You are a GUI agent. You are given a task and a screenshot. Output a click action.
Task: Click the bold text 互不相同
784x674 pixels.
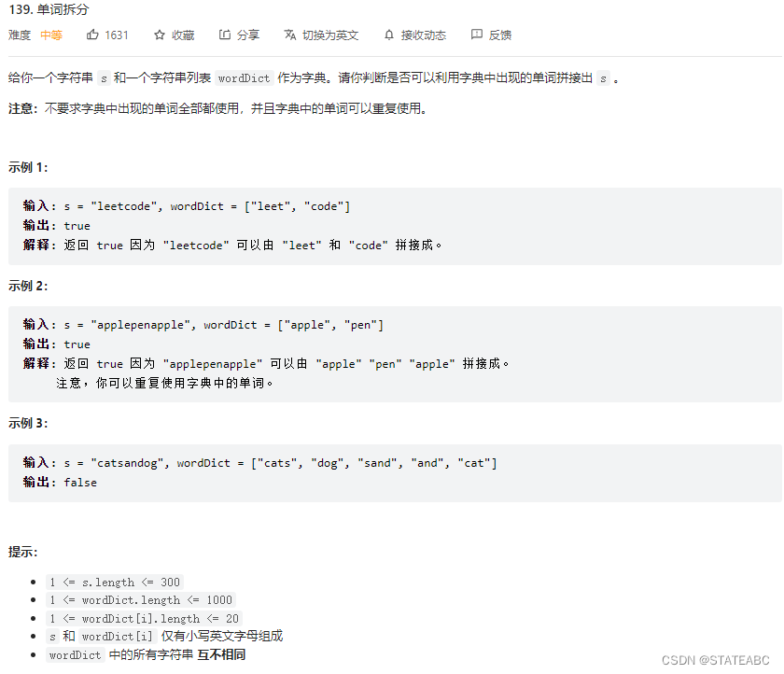coord(221,654)
